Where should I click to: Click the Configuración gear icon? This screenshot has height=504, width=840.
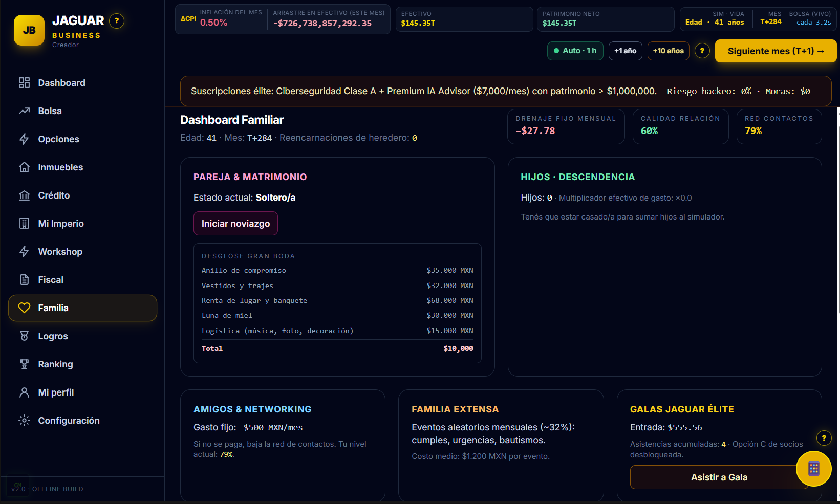point(24,421)
